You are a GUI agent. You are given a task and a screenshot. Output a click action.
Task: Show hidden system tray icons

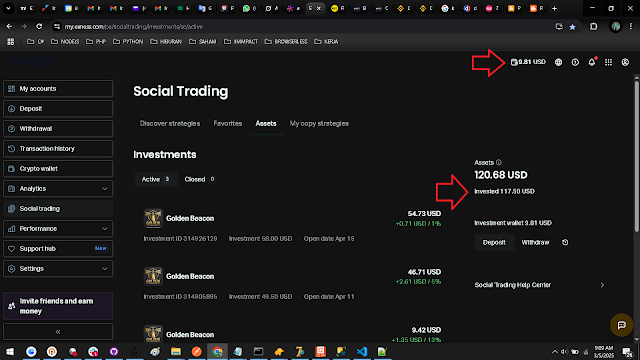[x=554, y=352]
